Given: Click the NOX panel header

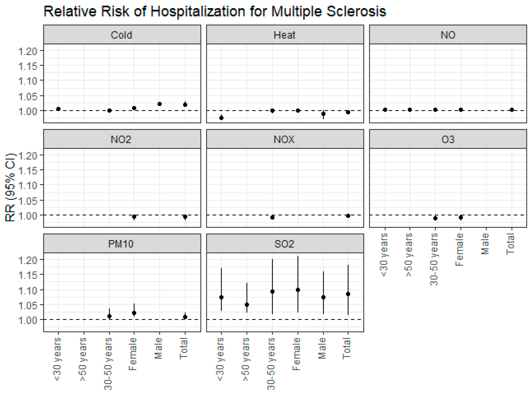Looking at the screenshot, I should [x=285, y=139].
